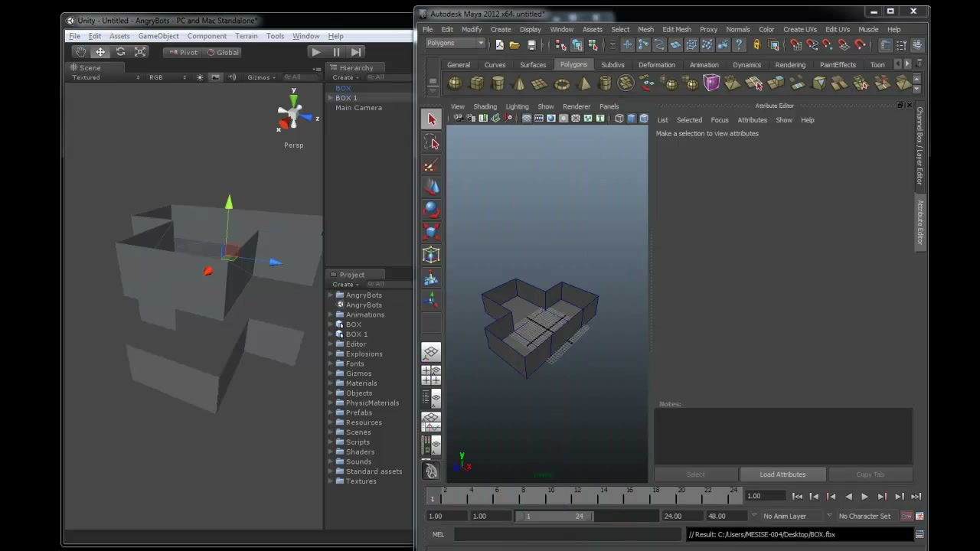This screenshot has height=551, width=980.
Task: Choose Maya Lasso select tool
Action: pyautogui.click(x=431, y=142)
